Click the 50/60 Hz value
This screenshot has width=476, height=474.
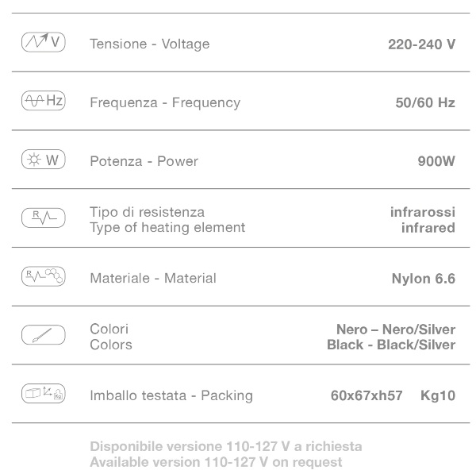pyautogui.click(x=424, y=102)
